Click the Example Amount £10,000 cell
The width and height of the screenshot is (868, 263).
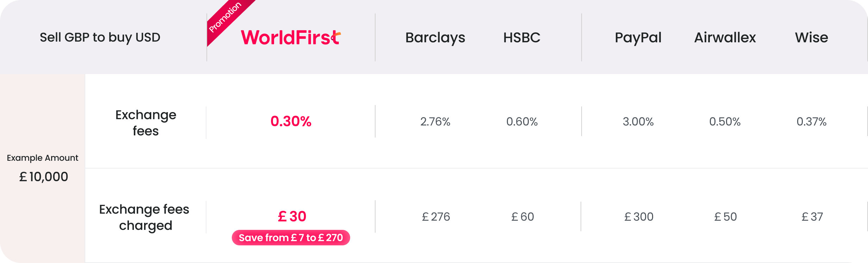[43, 169]
